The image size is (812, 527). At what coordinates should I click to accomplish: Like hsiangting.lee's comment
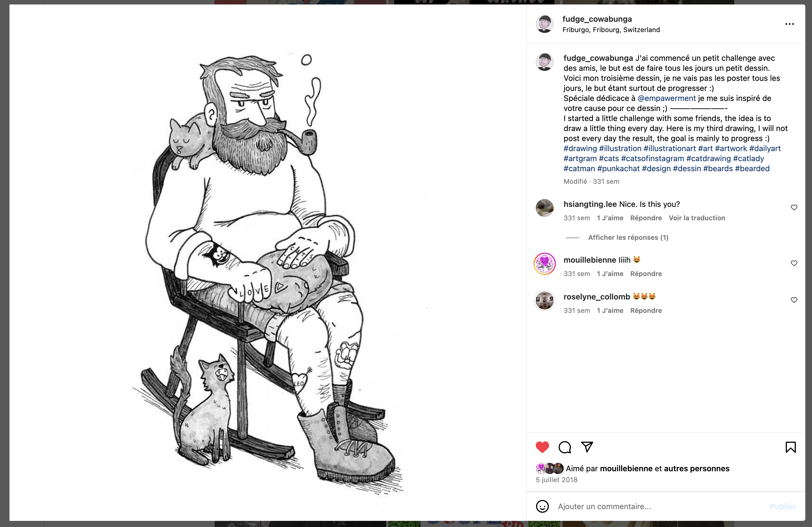794,208
